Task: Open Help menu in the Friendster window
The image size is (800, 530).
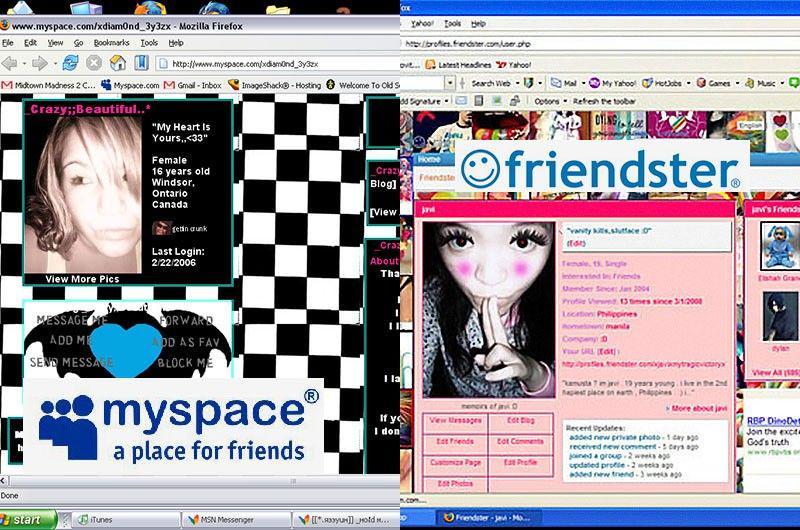Action: 478,23
